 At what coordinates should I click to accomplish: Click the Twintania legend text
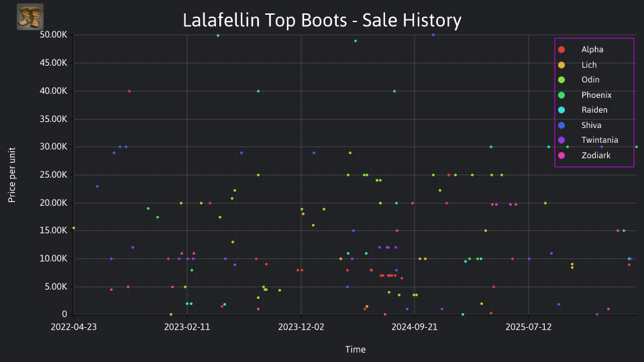pos(600,140)
